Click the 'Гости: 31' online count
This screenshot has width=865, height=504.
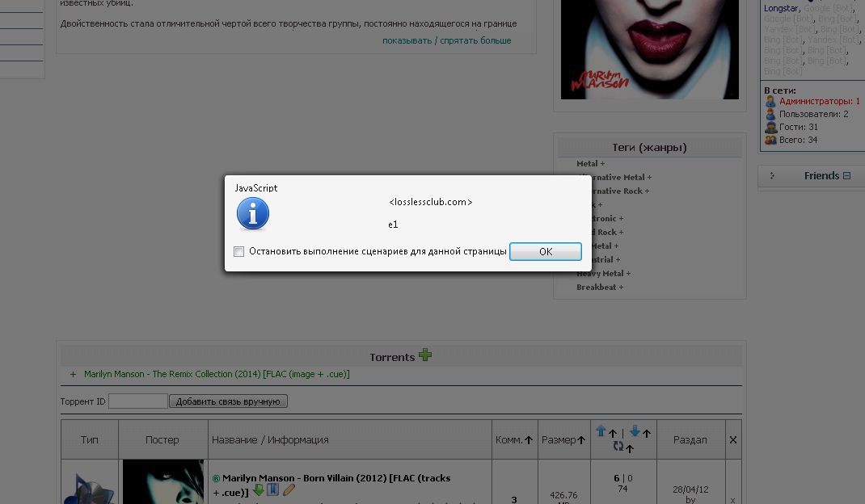coord(798,127)
